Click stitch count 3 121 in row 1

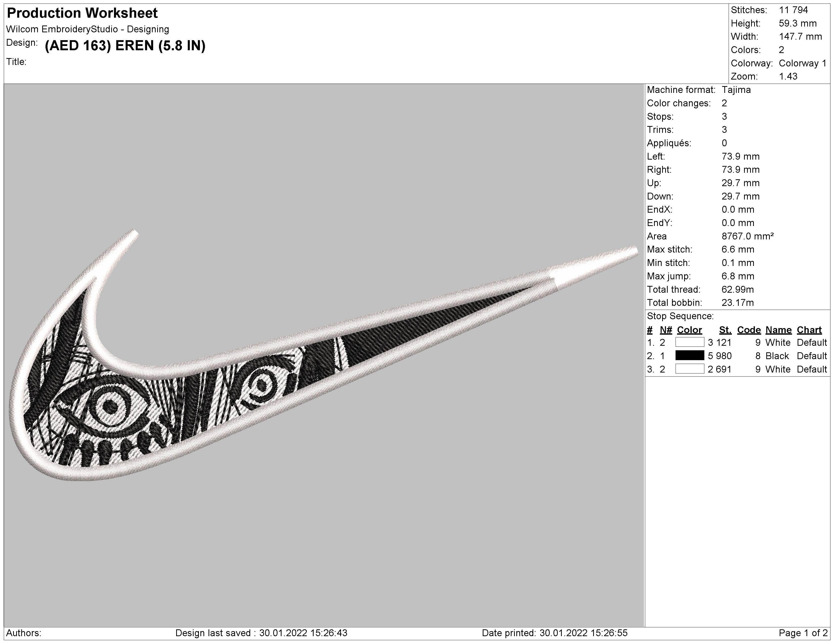coord(720,343)
